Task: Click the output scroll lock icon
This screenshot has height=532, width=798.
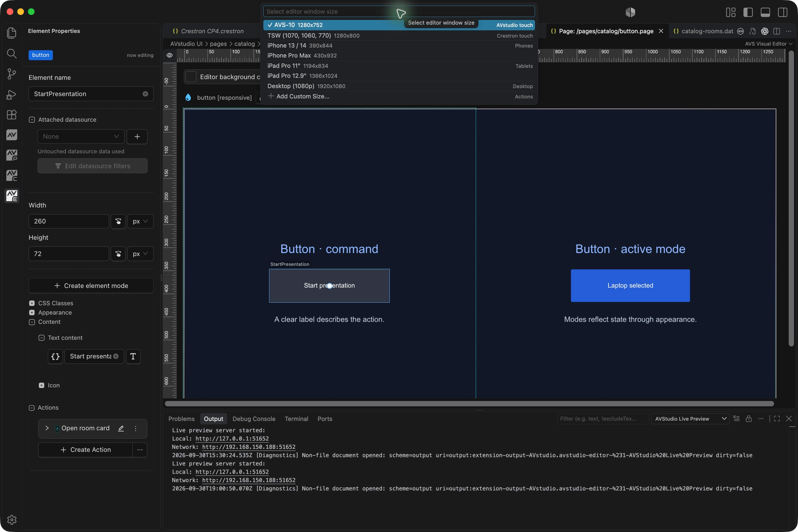Action: [748, 418]
